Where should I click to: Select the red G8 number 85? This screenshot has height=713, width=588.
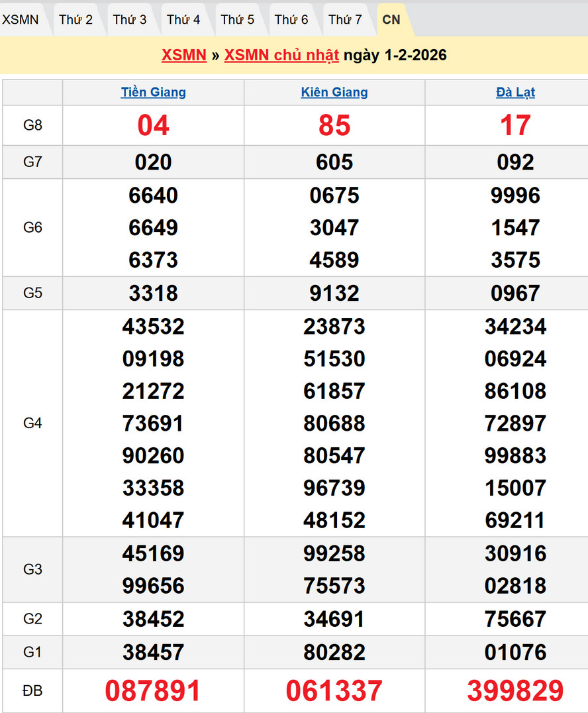point(334,125)
